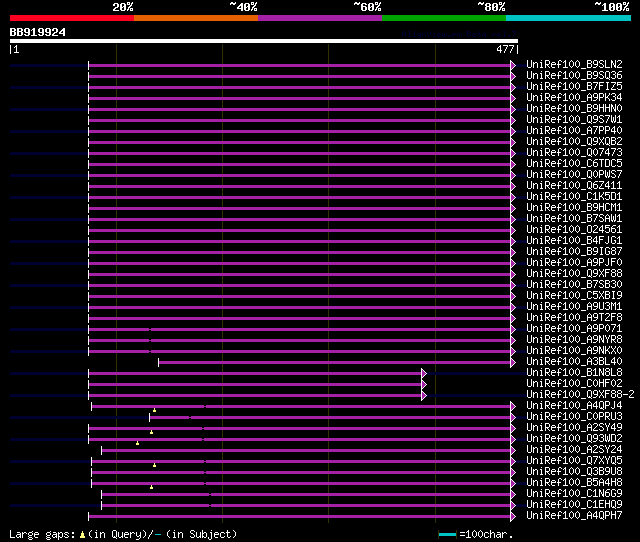This screenshot has height=542, width=640.
Task: Click the cyan 100char scale bar
Action: pyautogui.click(x=447, y=534)
